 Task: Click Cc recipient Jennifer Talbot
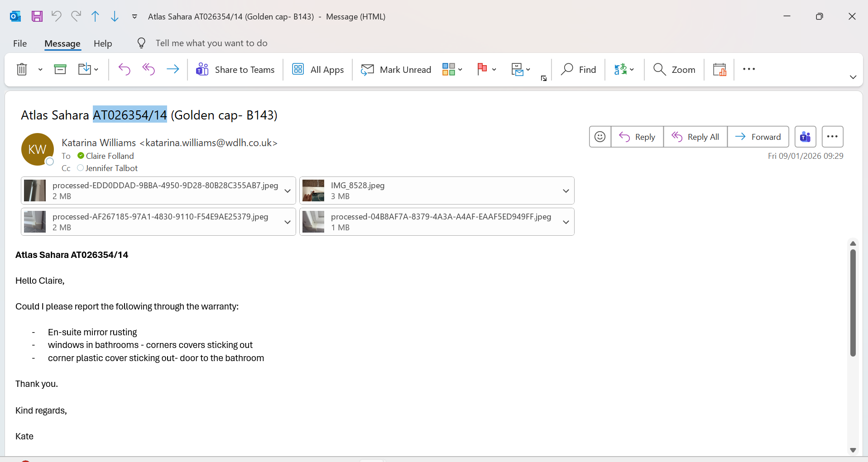111,168
